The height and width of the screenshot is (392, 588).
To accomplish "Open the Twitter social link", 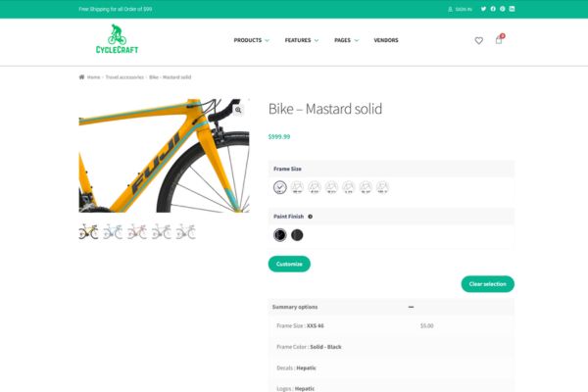I will (x=483, y=9).
